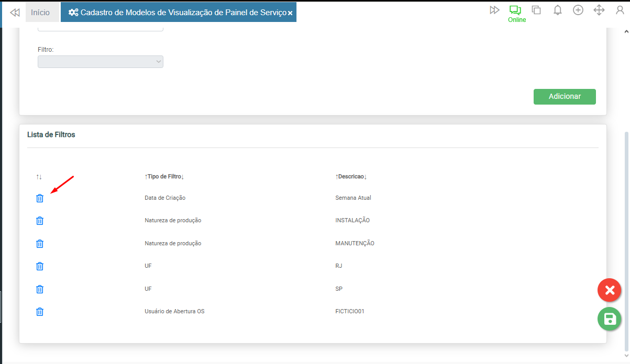Remove the UF SP filter
The image size is (630, 364).
[40, 289]
